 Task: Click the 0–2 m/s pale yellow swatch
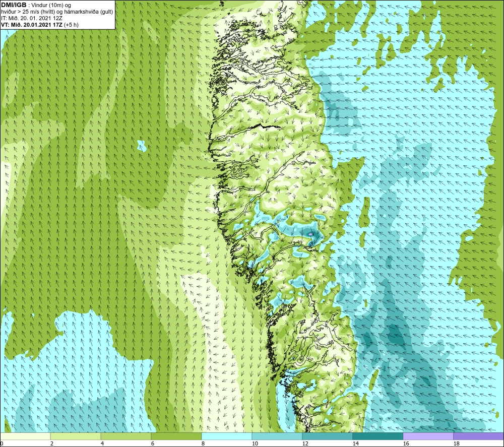25,436
